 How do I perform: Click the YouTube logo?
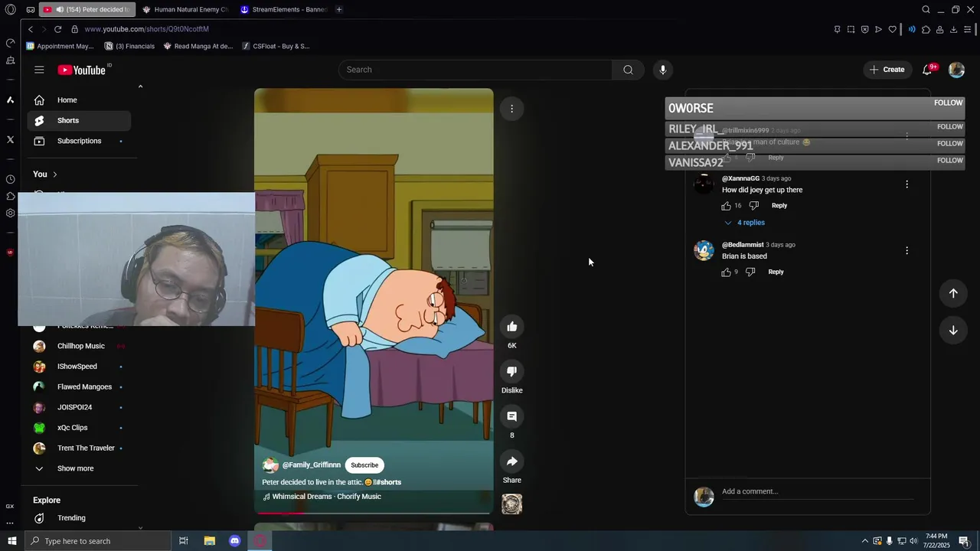point(82,70)
